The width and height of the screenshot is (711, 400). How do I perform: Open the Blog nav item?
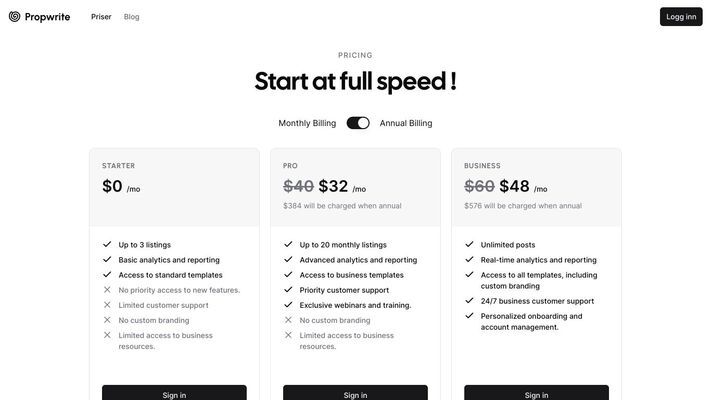click(131, 17)
